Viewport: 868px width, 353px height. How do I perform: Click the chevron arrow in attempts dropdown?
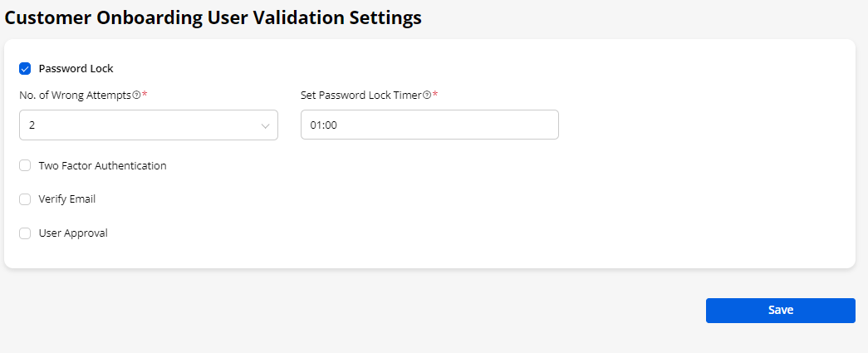click(x=266, y=126)
